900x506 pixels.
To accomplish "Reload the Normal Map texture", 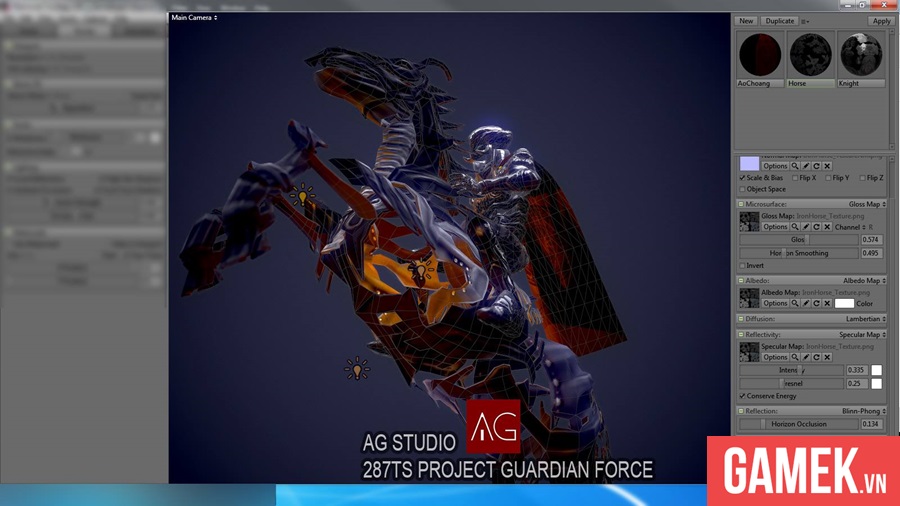I will pos(816,166).
